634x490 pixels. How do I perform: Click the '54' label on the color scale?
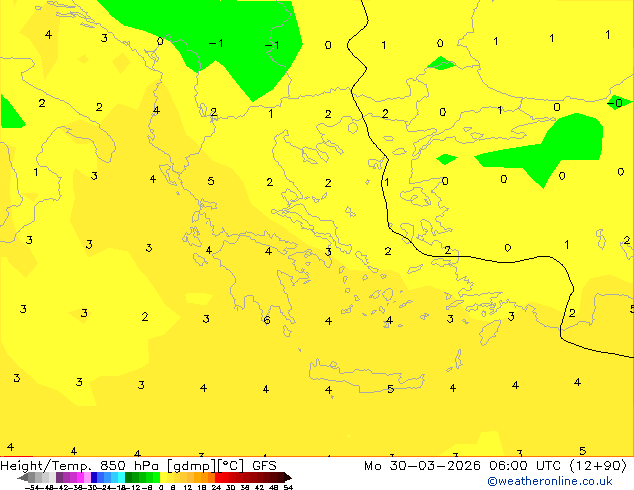[x=288, y=487]
